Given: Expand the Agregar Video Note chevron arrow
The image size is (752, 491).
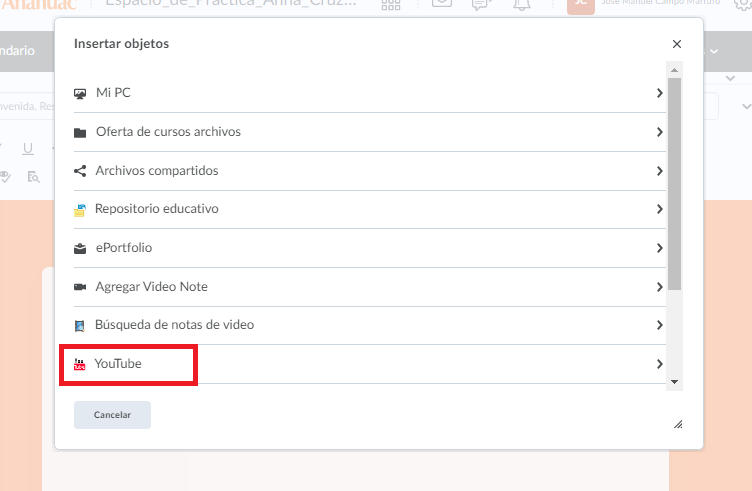Looking at the screenshot, I should pyautogui.click(x=659, y=287).
